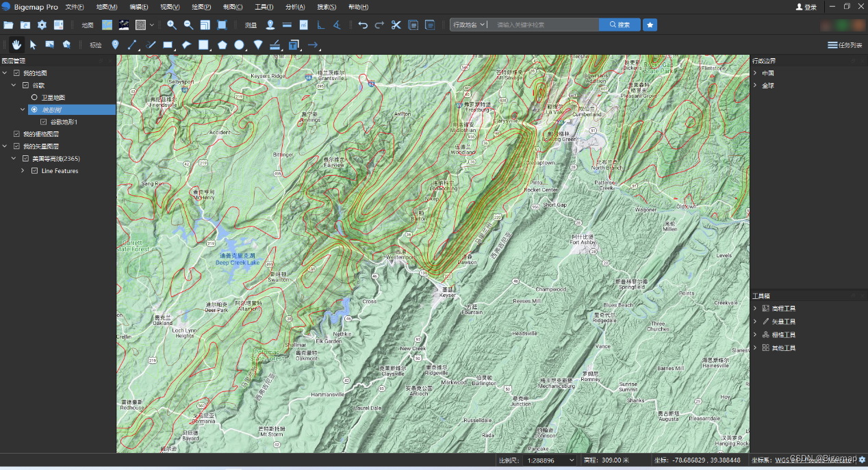
Task: Click the blue 搜索 search button
Action: click(x=620, y=25)
